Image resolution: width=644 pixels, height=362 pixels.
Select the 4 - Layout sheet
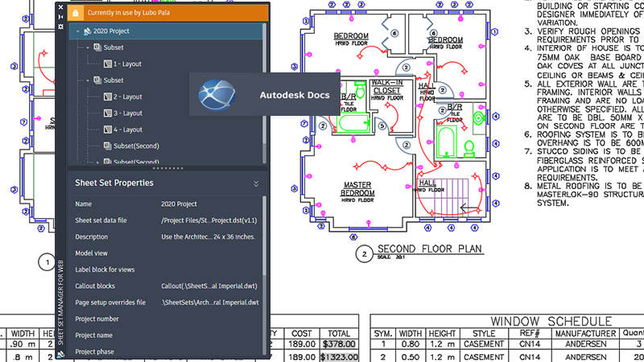pyautogui.click(x=127, y=130)
